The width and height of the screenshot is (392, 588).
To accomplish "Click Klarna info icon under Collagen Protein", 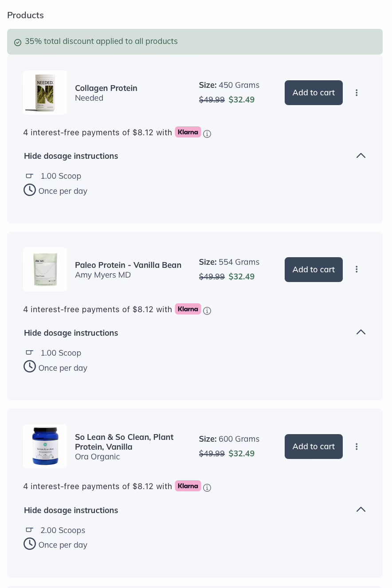I will tap(207, 133).
